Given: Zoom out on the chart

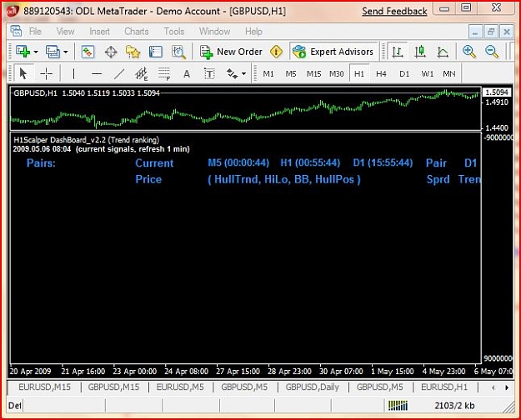Looking at the screenshot, I should coord(492,52).
